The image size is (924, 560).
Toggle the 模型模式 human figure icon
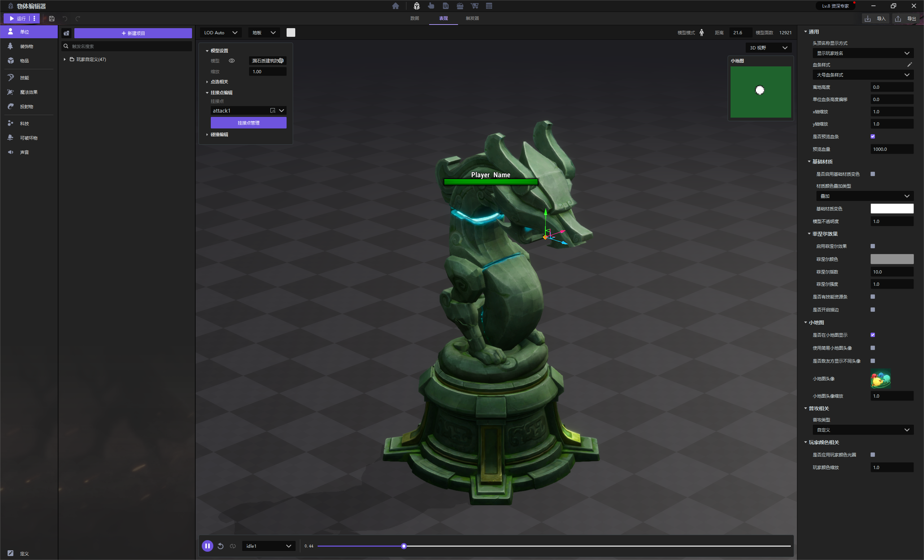point(701,32)
